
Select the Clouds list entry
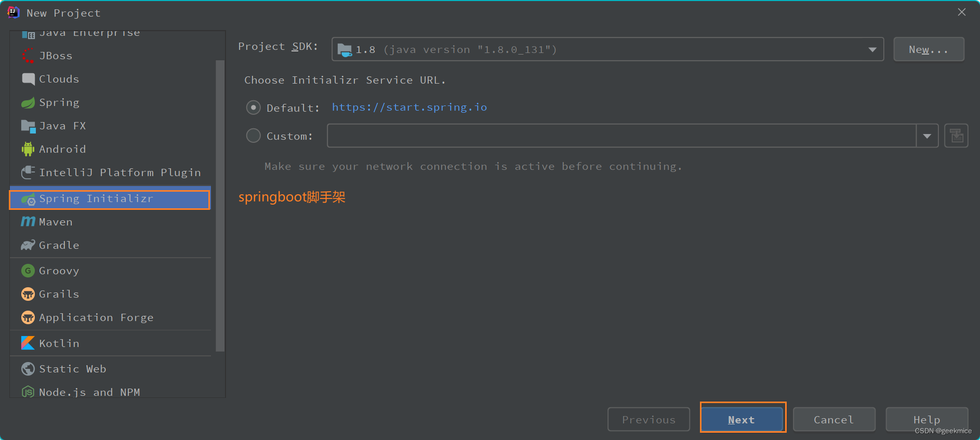(x=110, y=79)
